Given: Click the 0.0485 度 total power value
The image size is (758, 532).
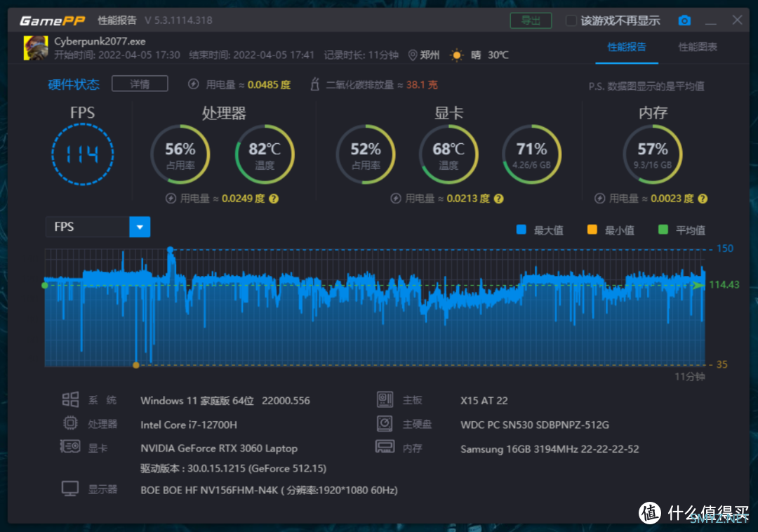Looking at the screenshot, I should tap(270, 84).
